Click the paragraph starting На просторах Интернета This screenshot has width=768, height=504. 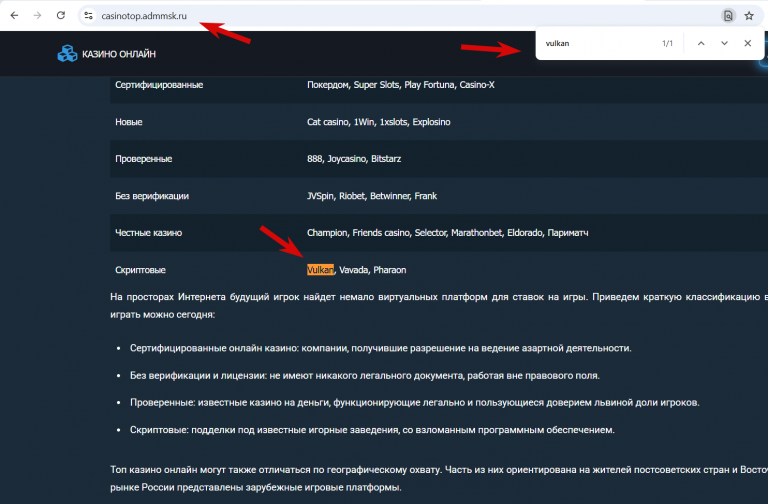439,306
